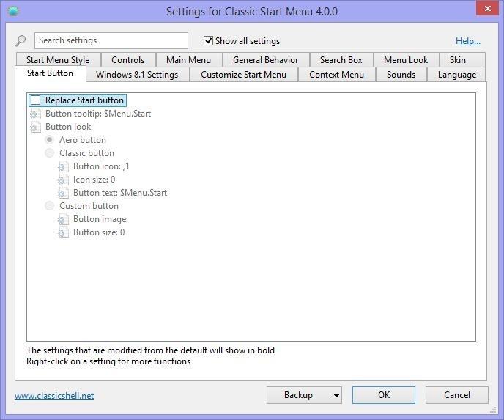Viewport: 504px width, 420px height.
Task: Click the window resize grip corner
Action: [493, 410]
